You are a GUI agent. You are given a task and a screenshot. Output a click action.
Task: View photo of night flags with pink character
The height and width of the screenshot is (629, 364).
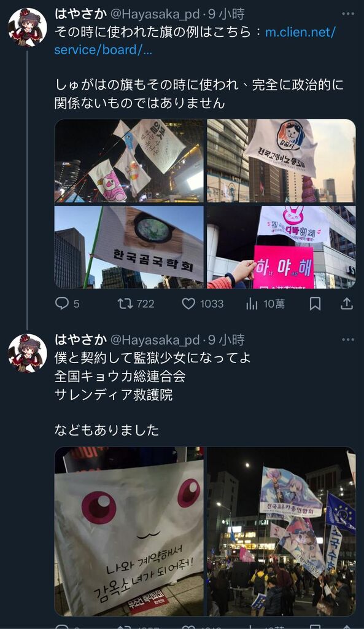129,160
